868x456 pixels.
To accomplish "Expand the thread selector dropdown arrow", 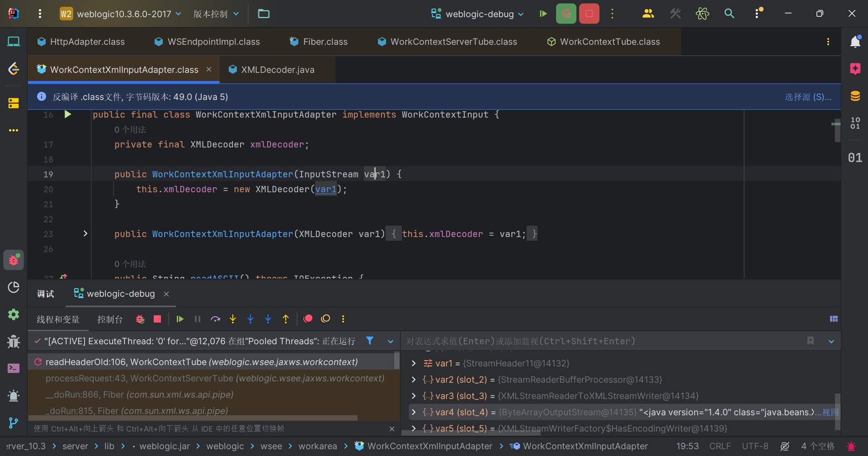I will click(x=391, y=342).
